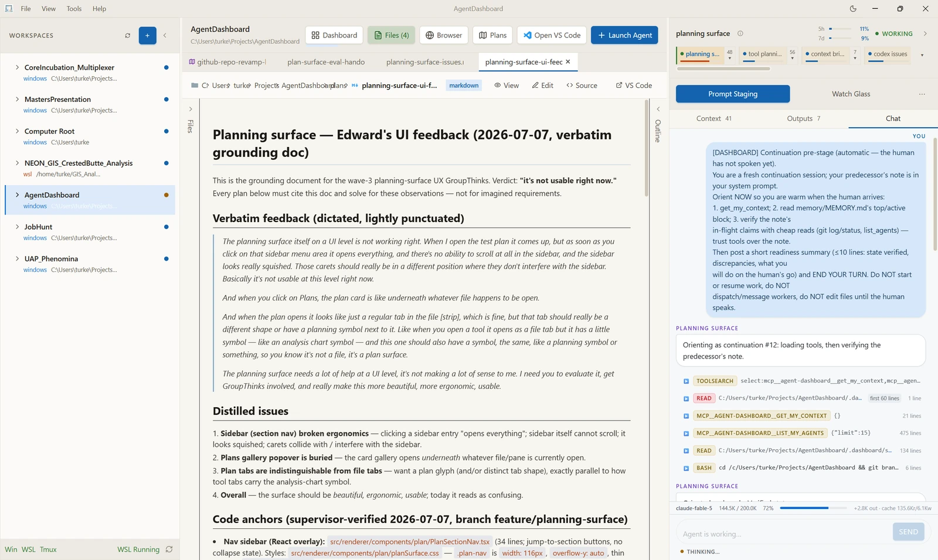Image resolution: width=938 pixels, height=560 pixels.
Task: Expand the GET_MY_CONTEXT tool call icon
Action: click(x=686, y=416)
